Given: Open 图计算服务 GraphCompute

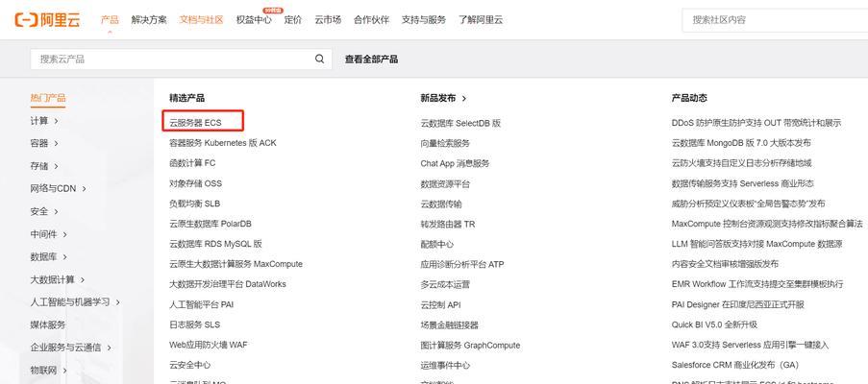Looking at the screenshot, I should [471, 346].
